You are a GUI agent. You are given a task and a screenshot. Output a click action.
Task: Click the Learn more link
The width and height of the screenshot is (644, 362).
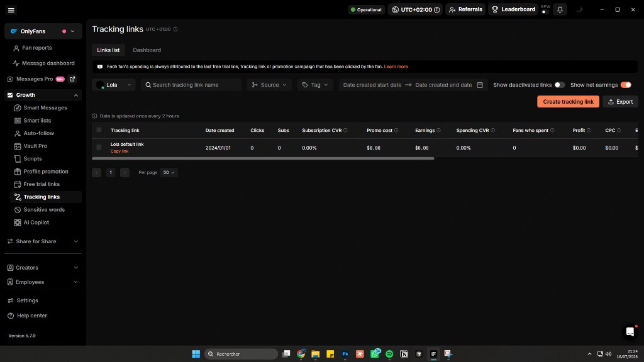(396, 67)
